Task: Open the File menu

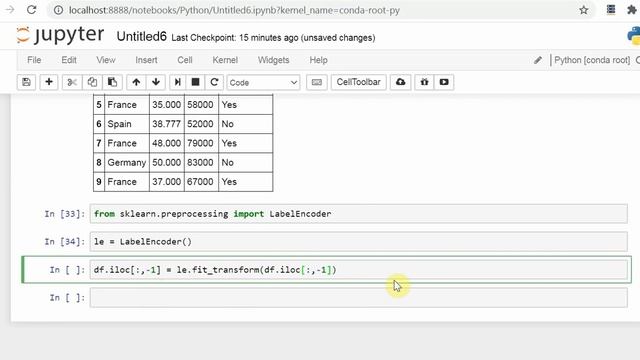Action: click(34, 60)
